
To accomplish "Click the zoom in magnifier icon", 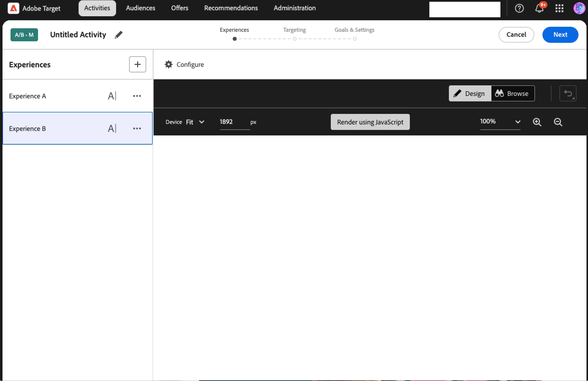I will tap(537, 122).
